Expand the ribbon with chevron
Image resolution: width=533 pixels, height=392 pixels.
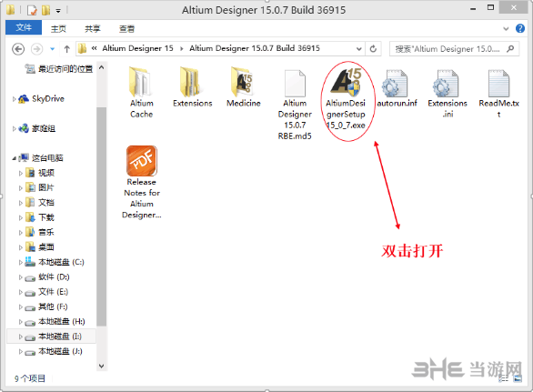coord(506,28)
